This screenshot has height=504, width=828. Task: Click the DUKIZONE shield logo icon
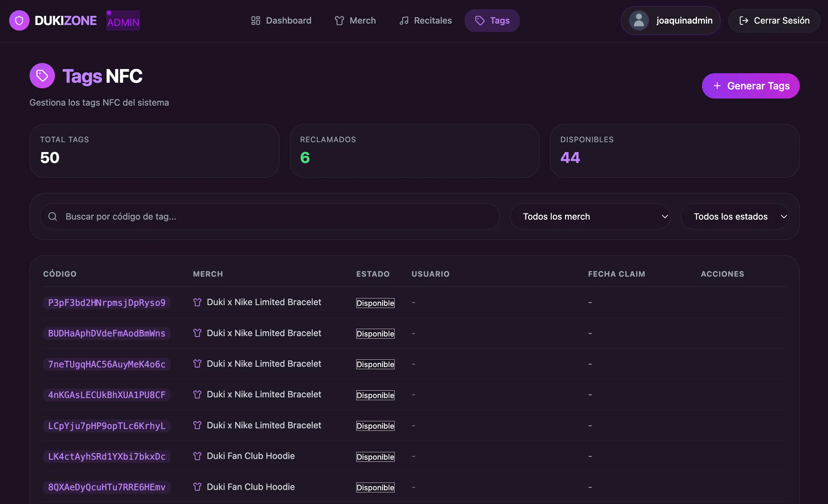click(x=19, y=20)
